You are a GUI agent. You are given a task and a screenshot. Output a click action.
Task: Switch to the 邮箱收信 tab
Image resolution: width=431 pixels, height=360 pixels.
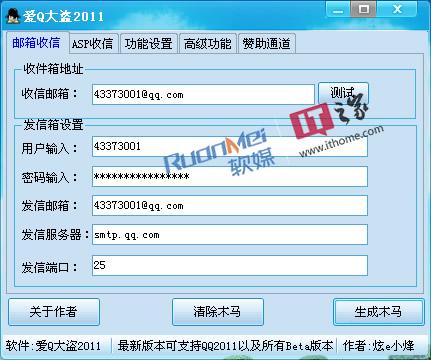(37, 43)
